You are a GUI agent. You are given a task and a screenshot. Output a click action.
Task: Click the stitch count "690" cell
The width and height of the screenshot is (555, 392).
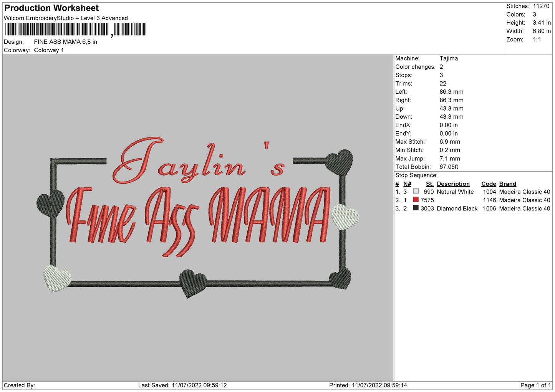coord(429,192)
